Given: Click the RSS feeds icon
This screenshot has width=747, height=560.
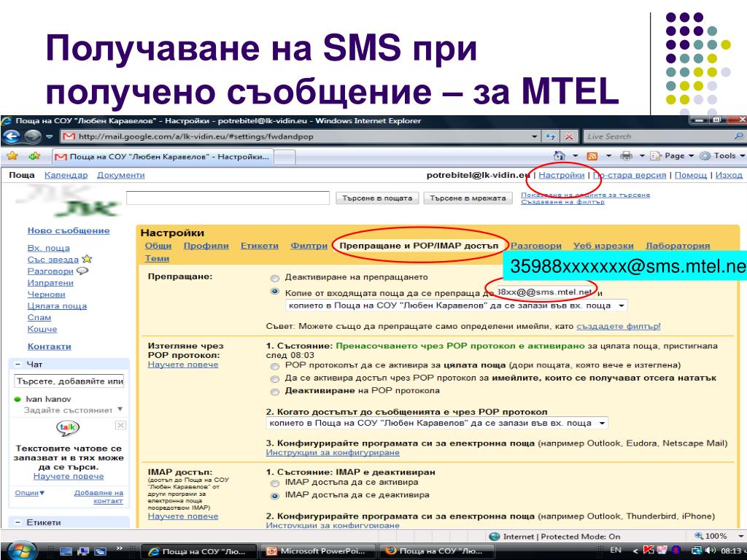Looking at the screenshot, I should (592, 156).
